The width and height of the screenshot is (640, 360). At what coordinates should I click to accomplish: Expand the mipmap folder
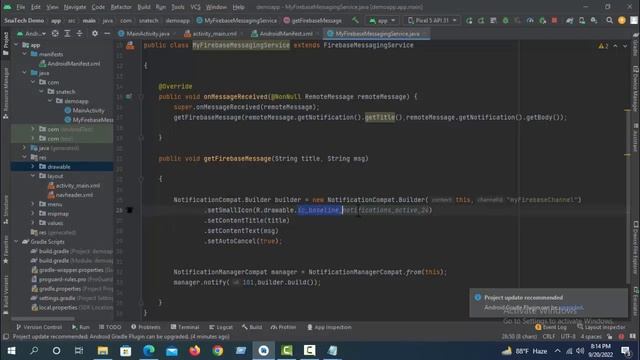(x=33, y=213)
